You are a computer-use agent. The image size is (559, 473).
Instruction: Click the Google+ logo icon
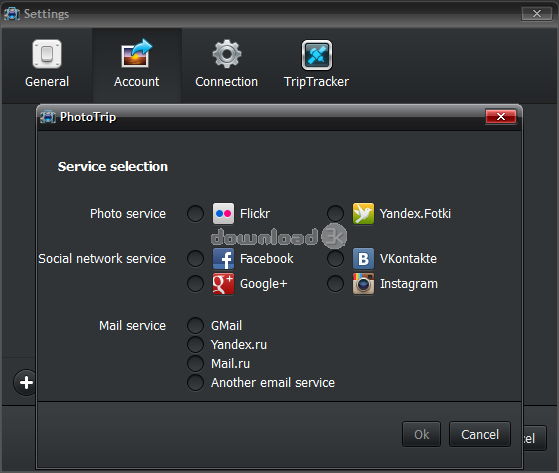coord(224,284)
